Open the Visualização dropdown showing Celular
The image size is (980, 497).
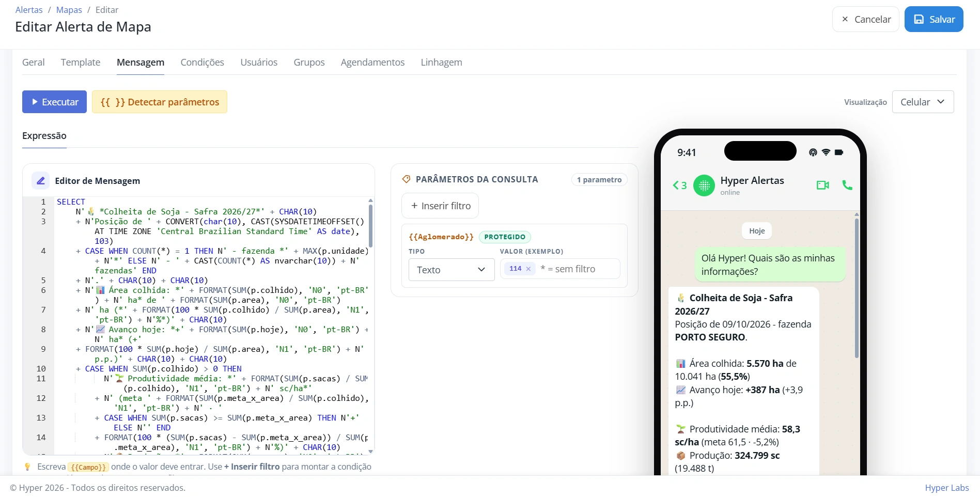point(923,102)
